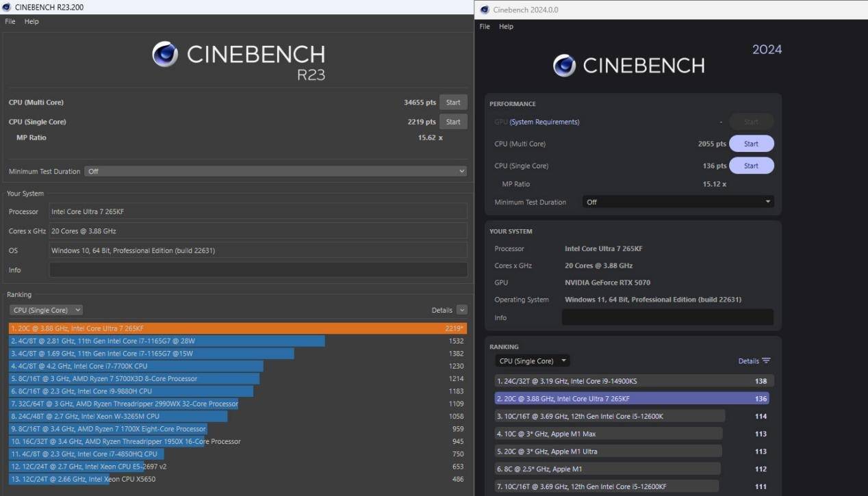Click the Cinebench 2024 title bar icon
868x496 pixels.
click(x=485, y=10)
